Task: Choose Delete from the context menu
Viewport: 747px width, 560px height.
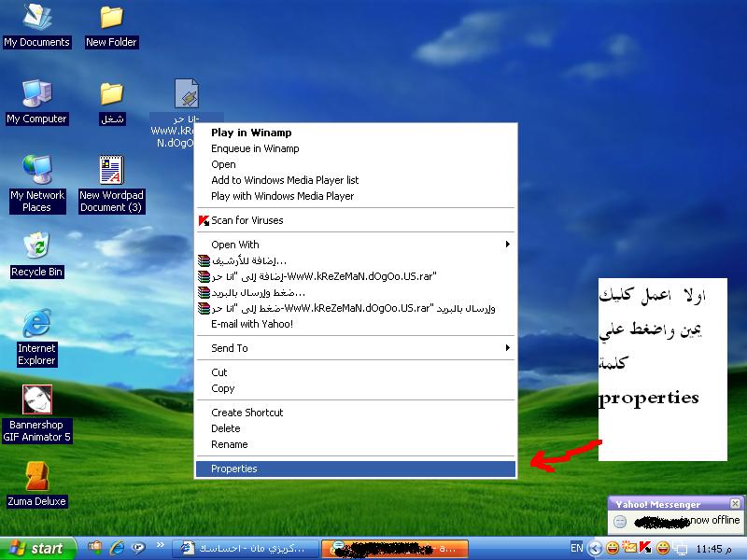Action: pos(356,428)
